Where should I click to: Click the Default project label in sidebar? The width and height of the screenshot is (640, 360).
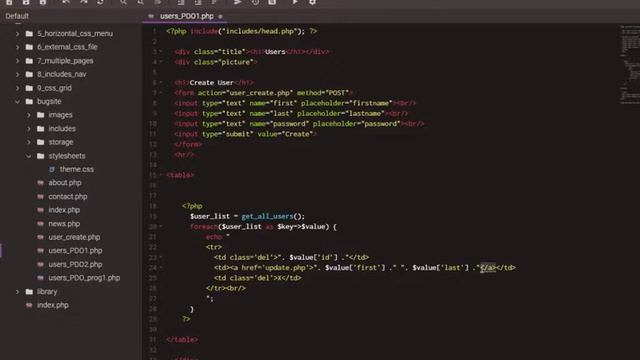point(17,16)
